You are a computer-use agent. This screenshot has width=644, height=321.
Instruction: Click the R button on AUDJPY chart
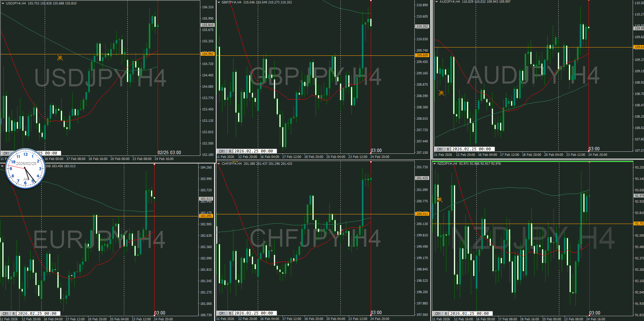[x=448, y=149]
